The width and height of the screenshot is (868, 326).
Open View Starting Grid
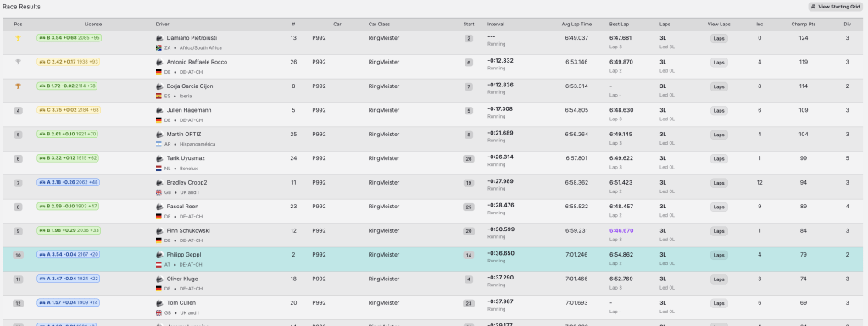point(835,7)
